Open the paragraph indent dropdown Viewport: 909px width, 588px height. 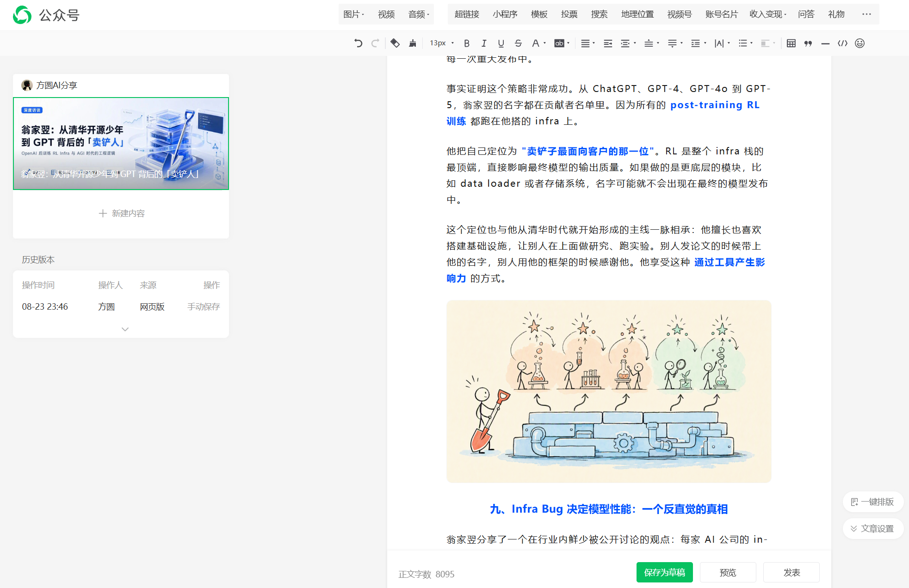click(628, 43)
